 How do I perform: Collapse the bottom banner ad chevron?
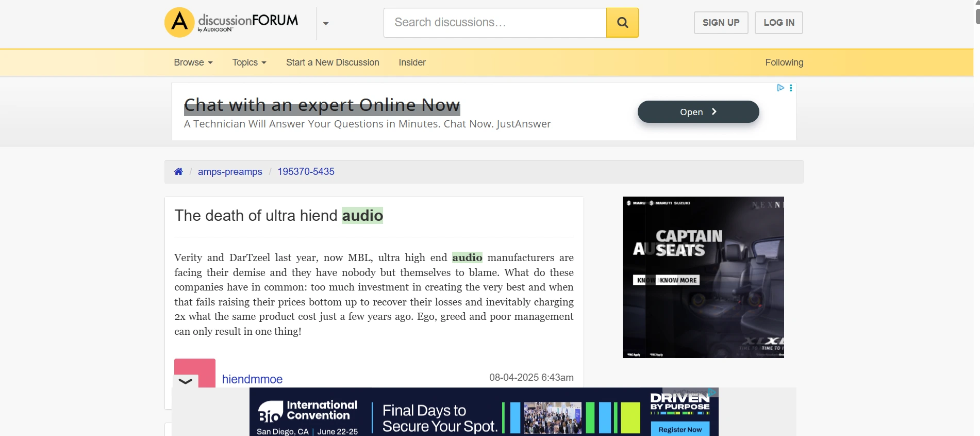[x=185, y=381]
